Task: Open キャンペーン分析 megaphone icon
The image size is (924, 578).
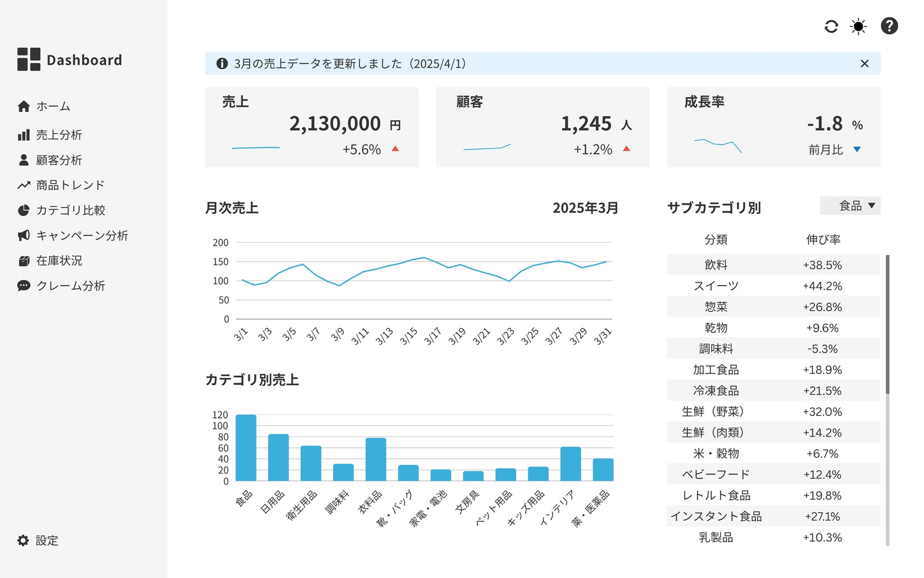Action: tap(24, 235)
